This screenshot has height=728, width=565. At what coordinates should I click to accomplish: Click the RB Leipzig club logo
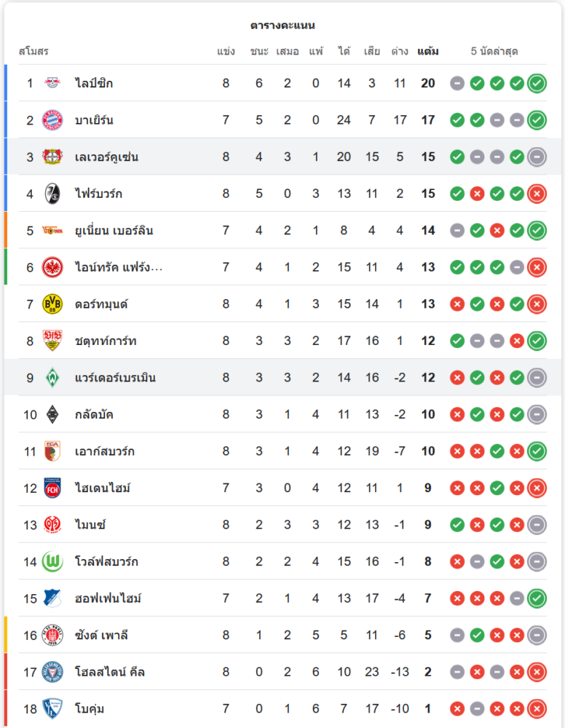(x=52, y=83)
